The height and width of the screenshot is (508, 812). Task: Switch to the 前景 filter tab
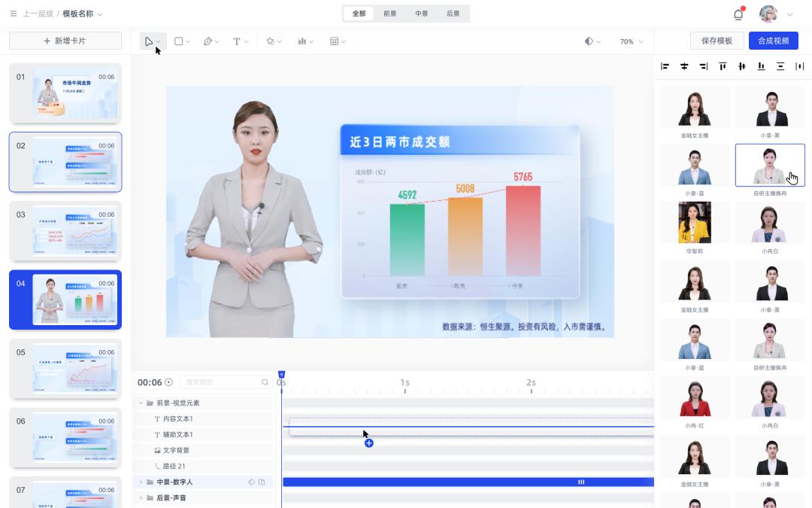(x=389, y=14)
